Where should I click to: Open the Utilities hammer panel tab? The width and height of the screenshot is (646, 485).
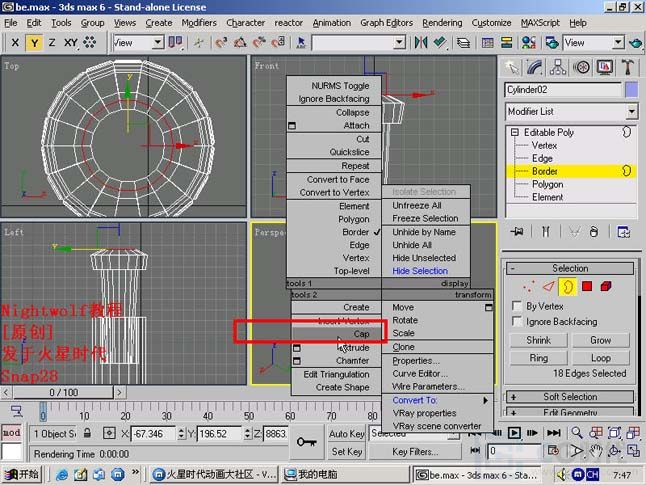click(628, 67)
